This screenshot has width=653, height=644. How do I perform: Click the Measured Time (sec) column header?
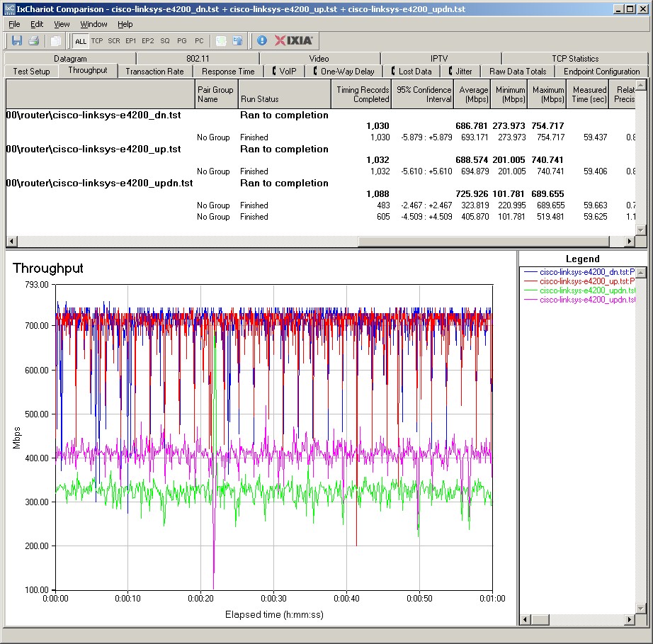588,94
